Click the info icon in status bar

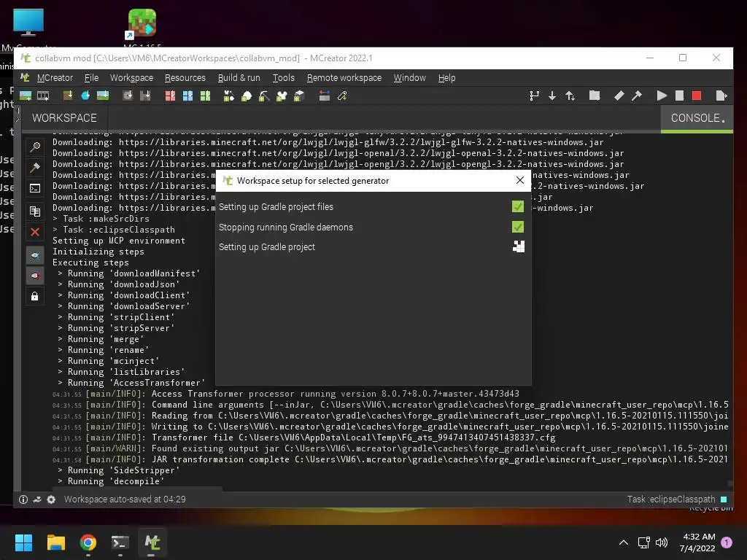[x=23, y=499]
